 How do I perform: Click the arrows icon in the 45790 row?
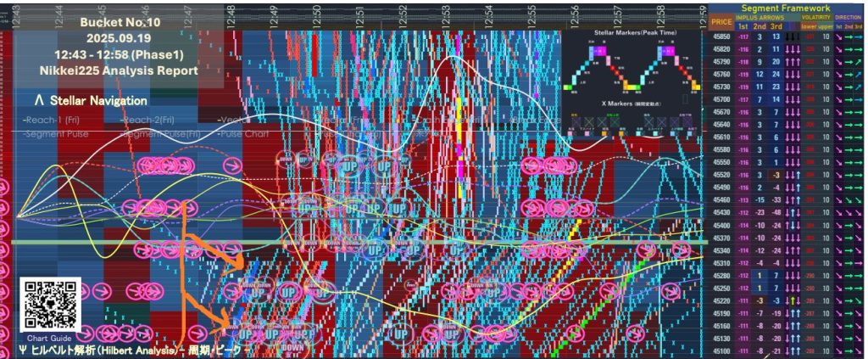pyautogui.click(x=790, y=62)
